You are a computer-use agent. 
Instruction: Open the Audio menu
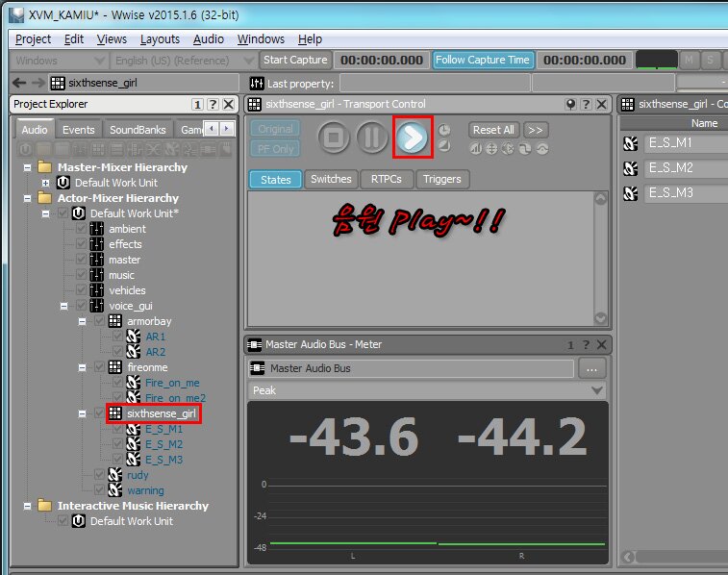click(209, 39)
